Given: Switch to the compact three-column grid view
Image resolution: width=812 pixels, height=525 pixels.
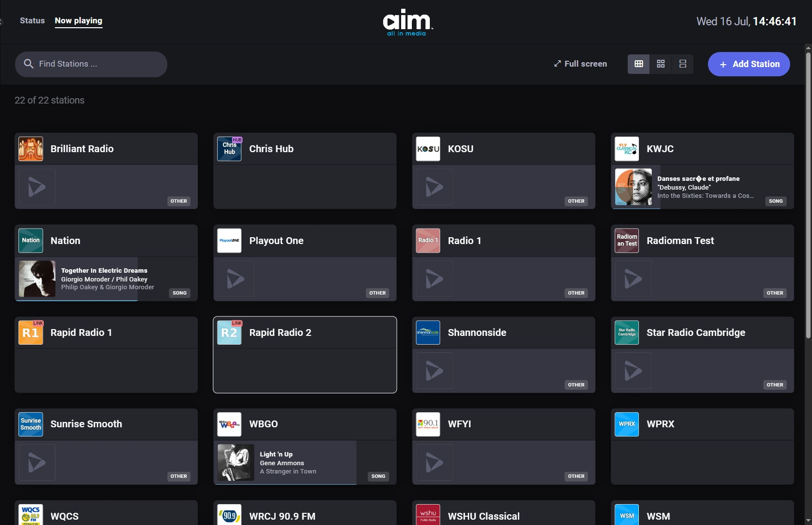Looking at the screenshot, I should pos(639,64).
